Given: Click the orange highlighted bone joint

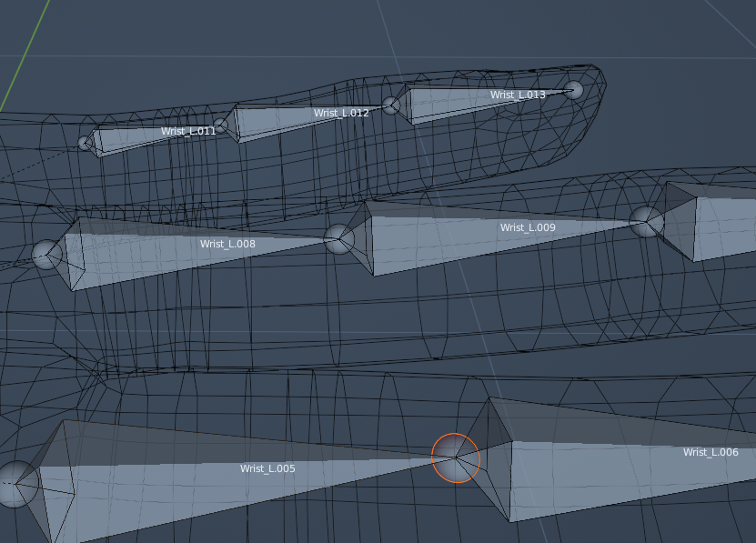Looking at the screenshot, I should click(x=456, y=458).
